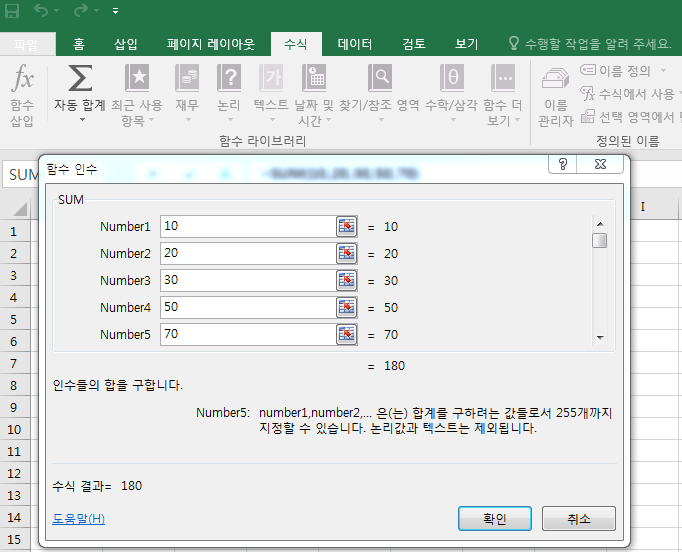Switch to the Review (검토) tab

point(414,44)
